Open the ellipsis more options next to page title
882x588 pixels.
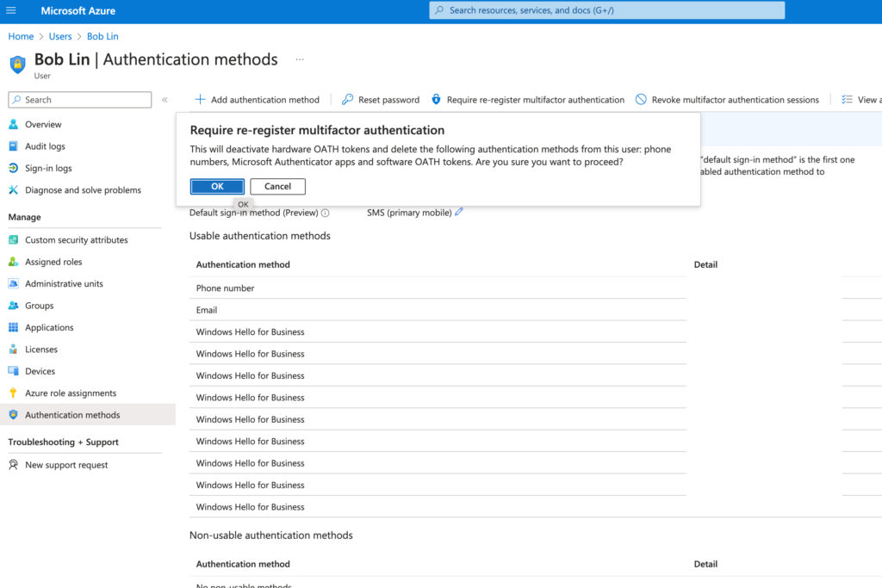coord(300,59)
